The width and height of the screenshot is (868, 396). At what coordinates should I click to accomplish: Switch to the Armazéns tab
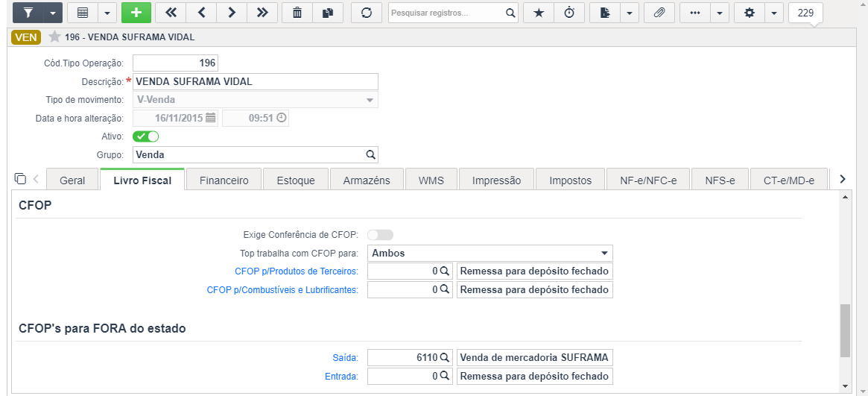click(x=367, y=180)
